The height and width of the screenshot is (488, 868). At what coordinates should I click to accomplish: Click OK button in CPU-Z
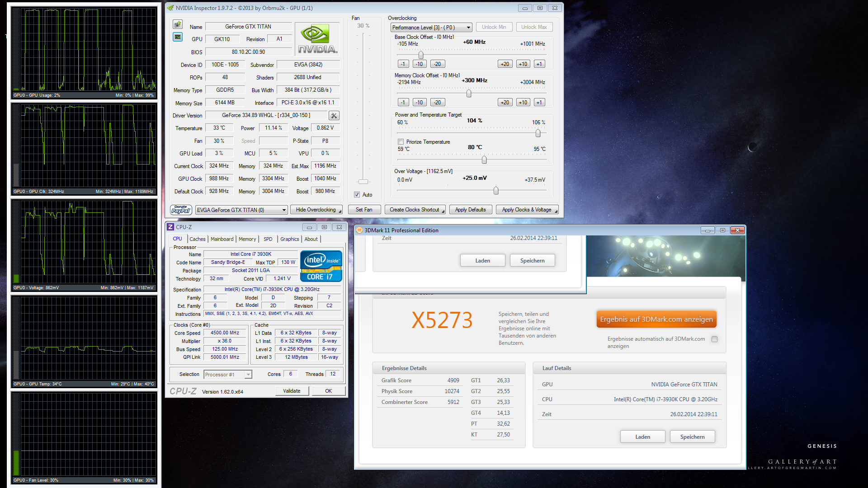pyautogui.click(x=329, y=391)
